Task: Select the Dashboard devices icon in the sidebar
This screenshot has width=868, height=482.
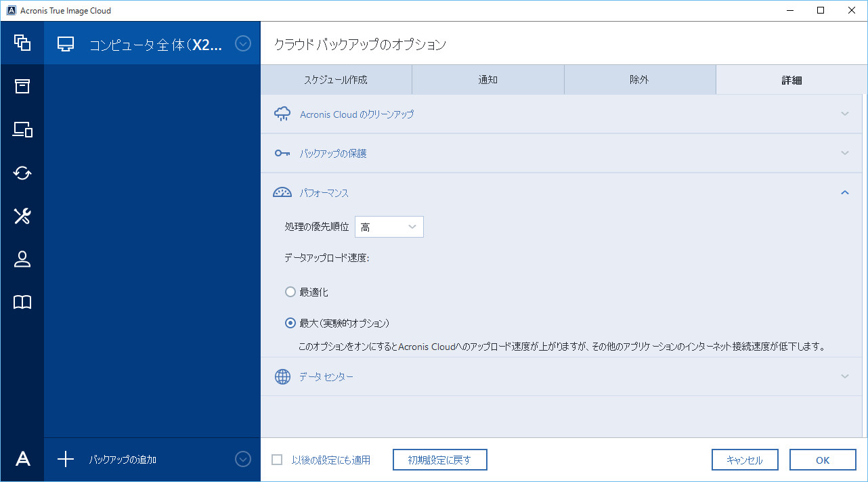Action: tap(22, 129)
